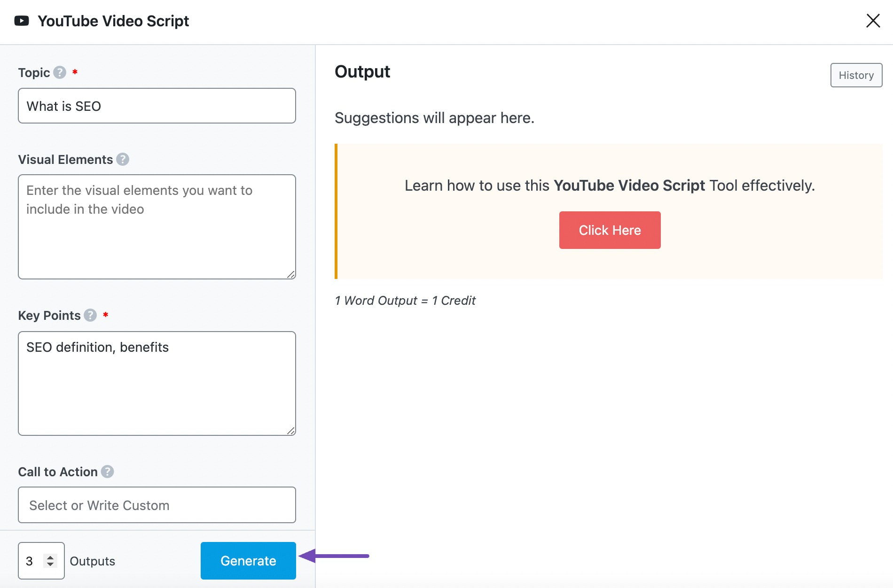
Task: Open help tooltip next to Topic
Action: [60, 72]
